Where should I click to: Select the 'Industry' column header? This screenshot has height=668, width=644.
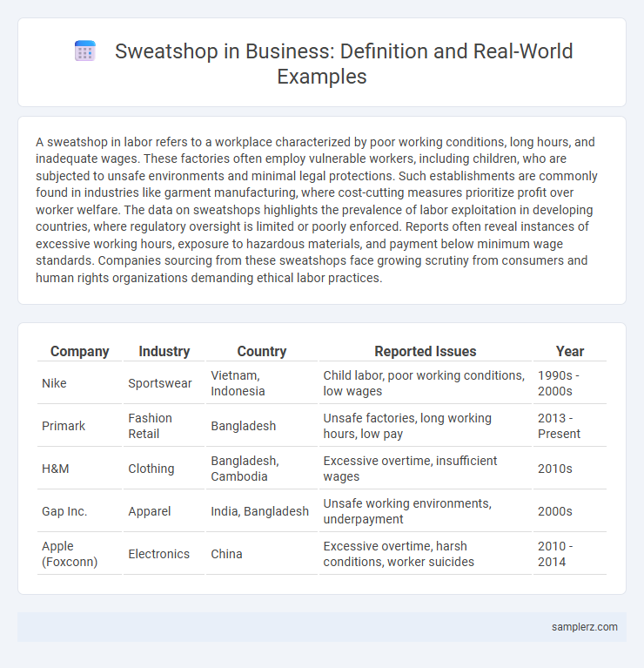tap(164, 351)
